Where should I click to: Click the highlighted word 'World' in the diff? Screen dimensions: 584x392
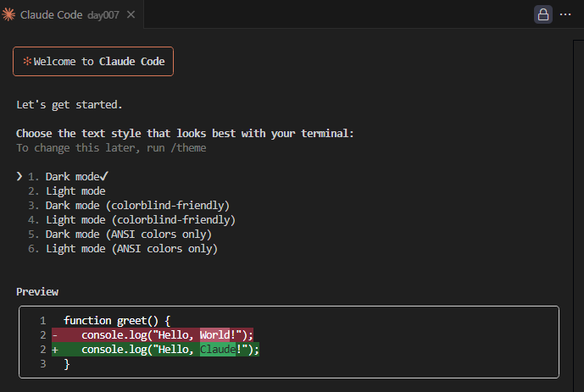tap(215, 335)
